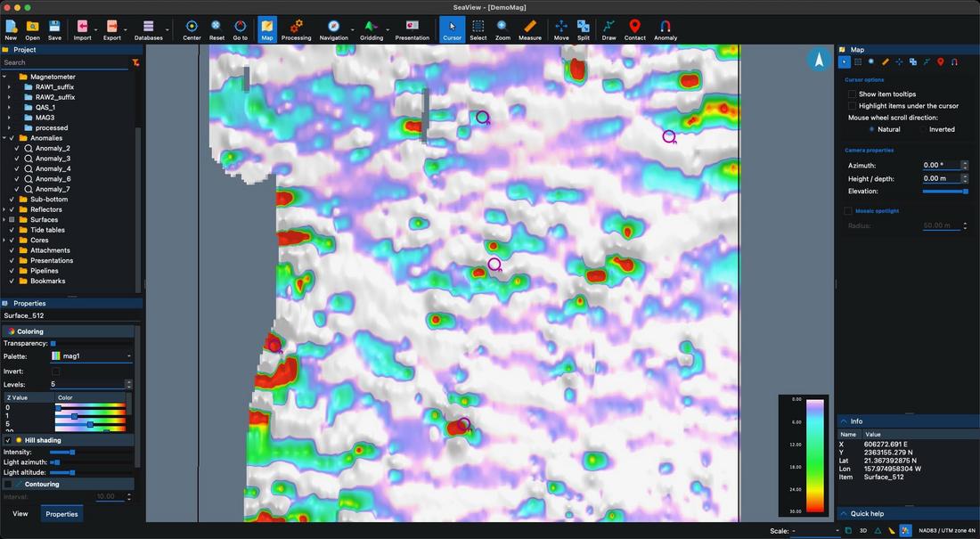Screen dimensions: 980x539
Task: Reset the map view with the Reset icon
Action: pos(216,29)
